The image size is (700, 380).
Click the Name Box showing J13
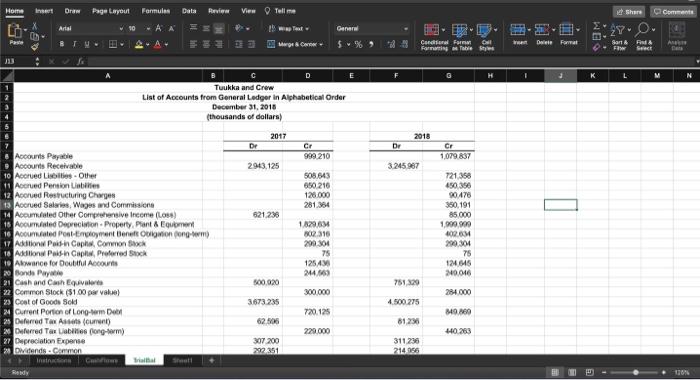click(x=17, y=61)
